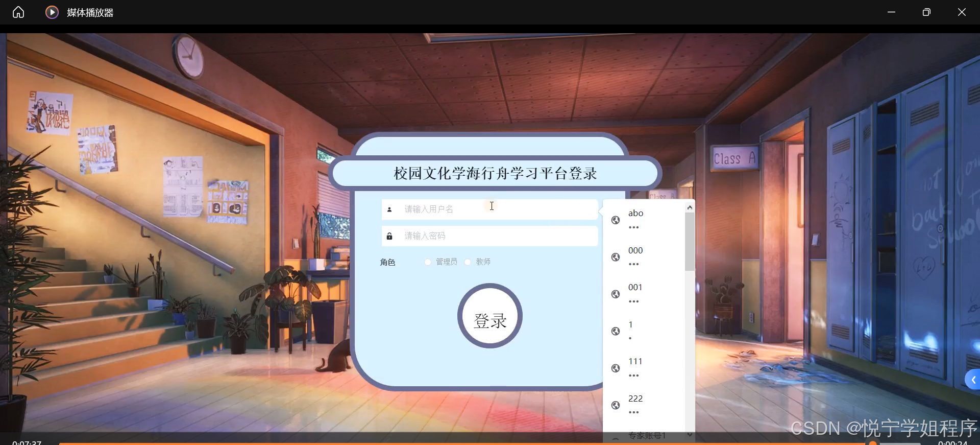
Task: Click the user icon in username field
Action: click(389, 209)
